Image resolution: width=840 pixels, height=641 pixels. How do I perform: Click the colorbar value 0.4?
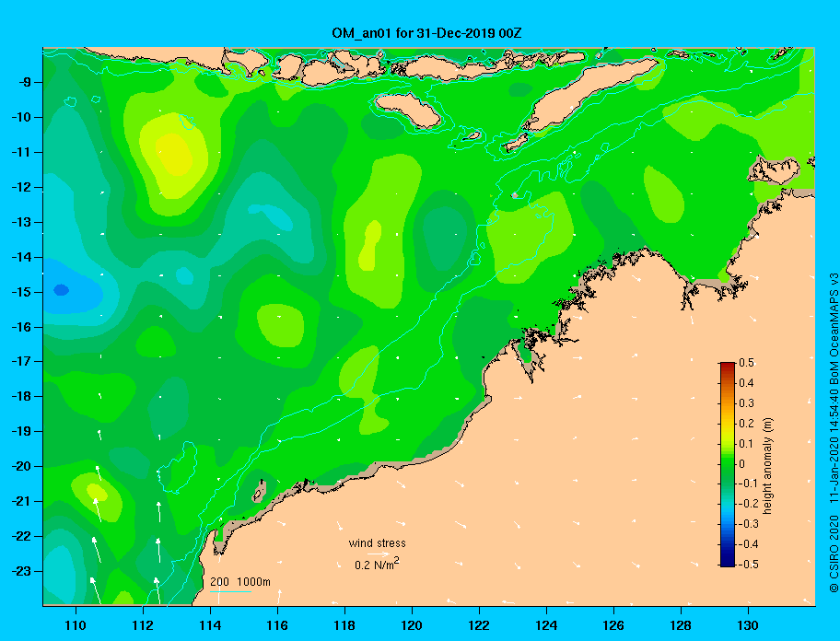coord(746,383)
